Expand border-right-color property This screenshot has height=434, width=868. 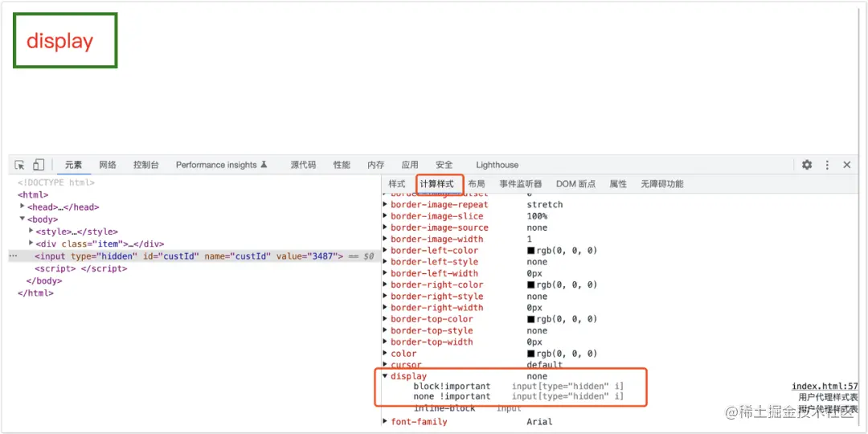[385, 285]
